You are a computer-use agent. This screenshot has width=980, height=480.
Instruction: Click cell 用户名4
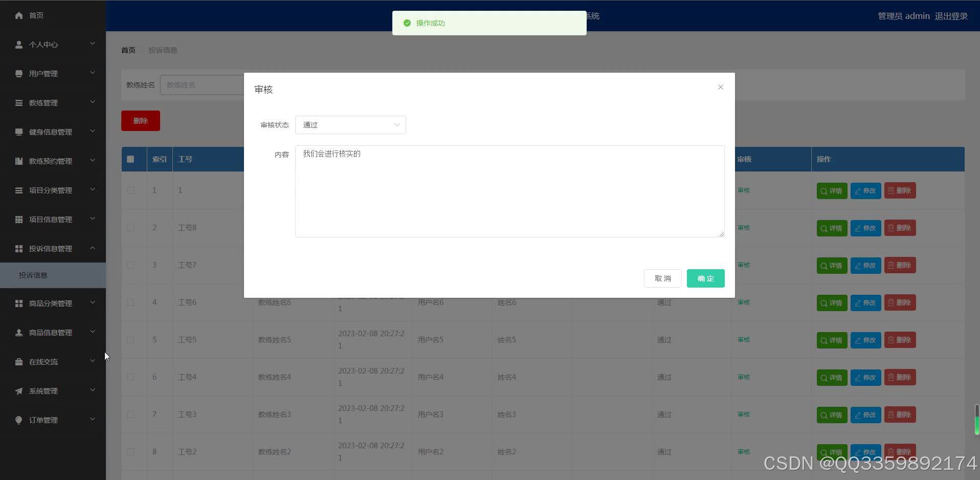point(431,377)
